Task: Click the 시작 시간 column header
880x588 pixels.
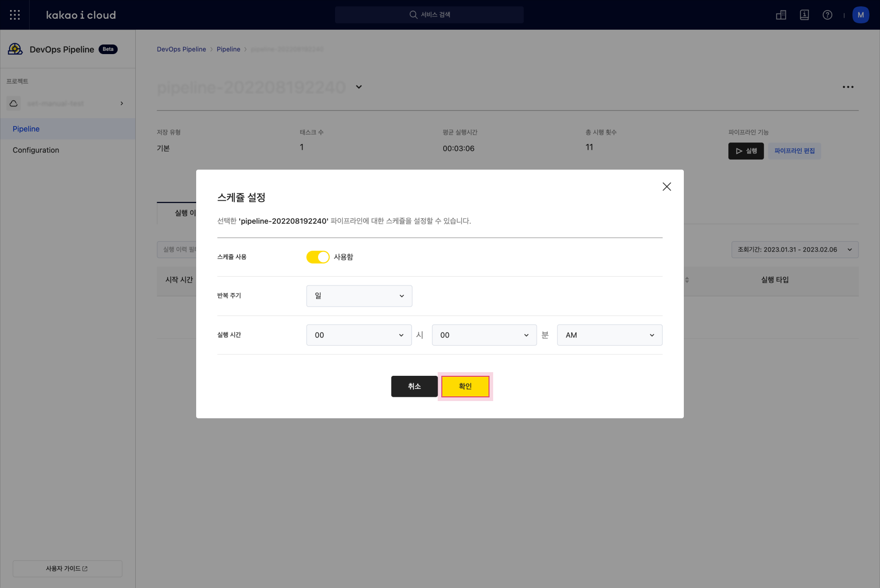Action: pos(179,280)
